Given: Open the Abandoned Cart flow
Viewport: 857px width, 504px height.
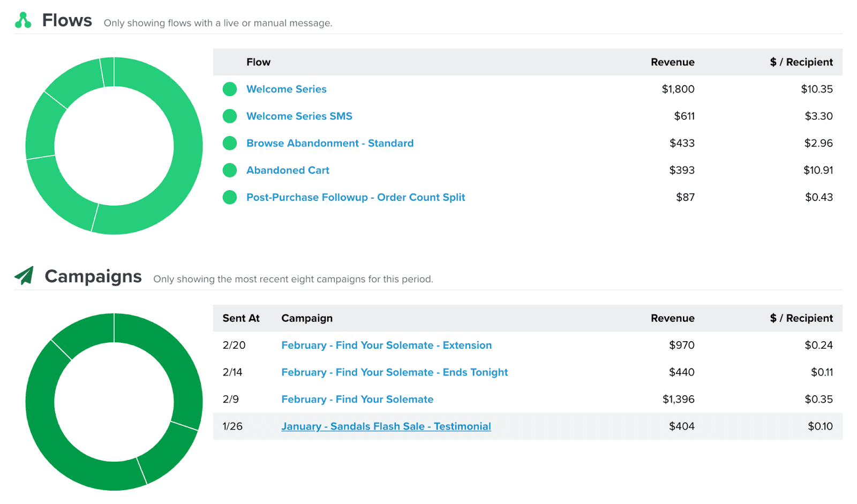Looking at the screenshot, I should pyautogui.click(x=288, y=170).
